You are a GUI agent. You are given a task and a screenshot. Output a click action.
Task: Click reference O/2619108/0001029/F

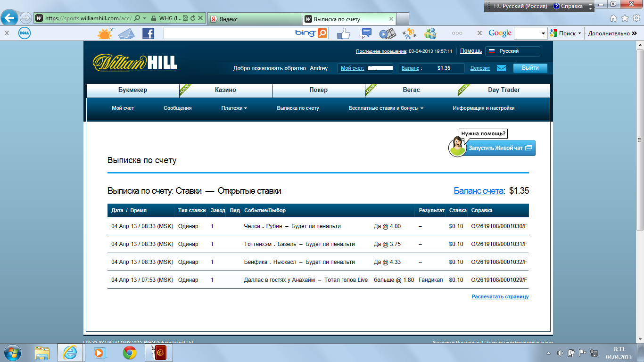click(x=499, y=280)
